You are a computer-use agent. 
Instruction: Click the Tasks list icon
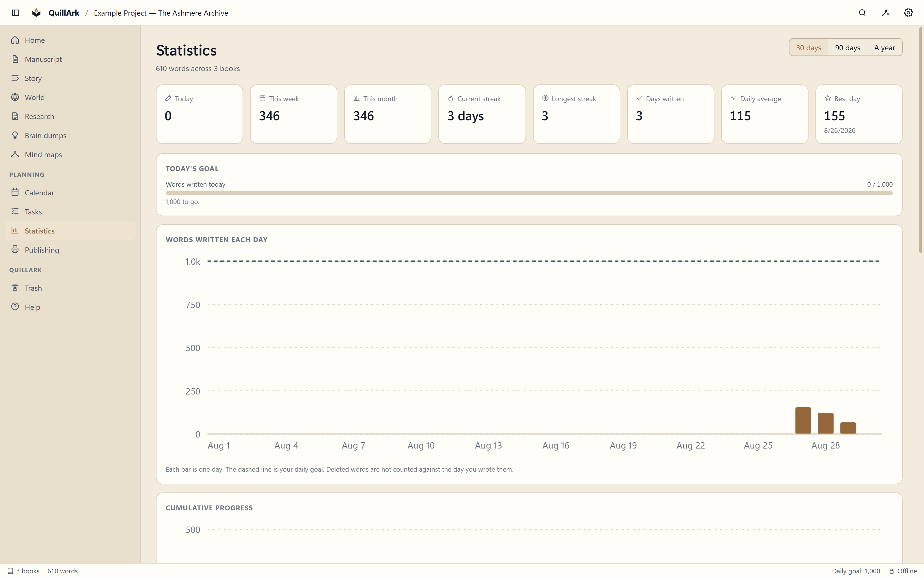pos(15,211)
